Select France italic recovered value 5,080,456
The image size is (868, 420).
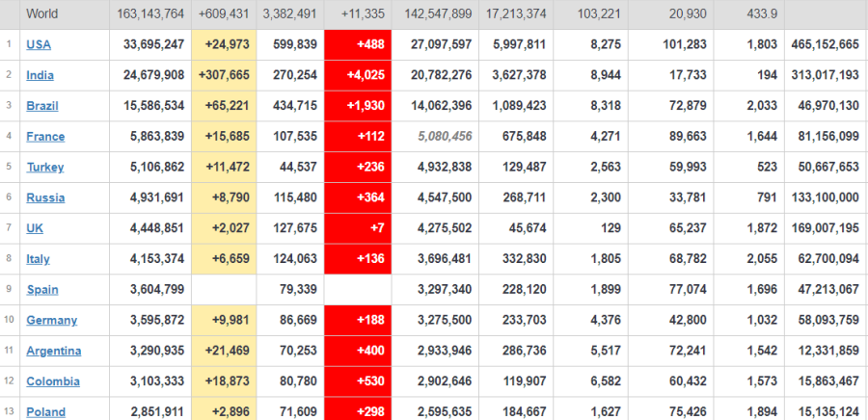tap(445, 137)
